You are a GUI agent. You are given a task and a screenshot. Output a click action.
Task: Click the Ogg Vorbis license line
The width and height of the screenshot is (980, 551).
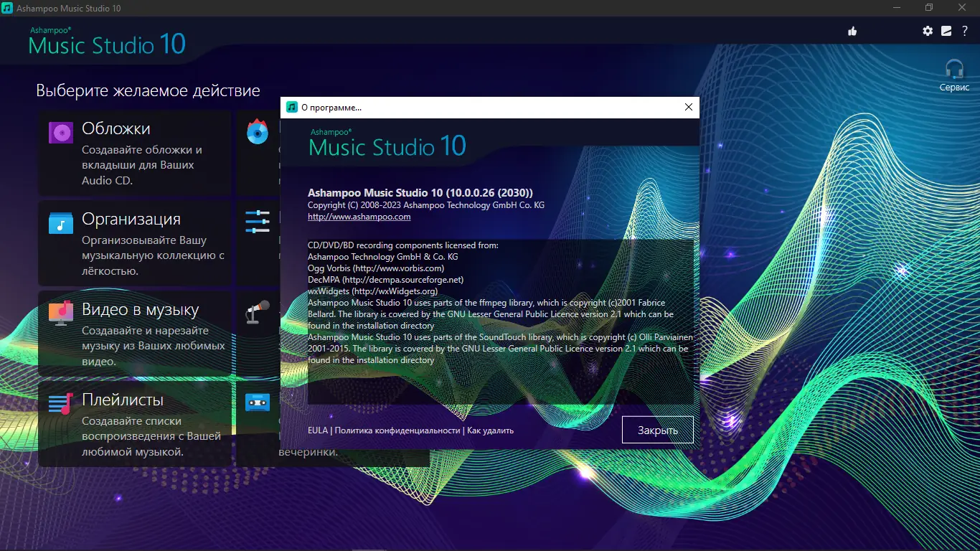coord(376,268)
